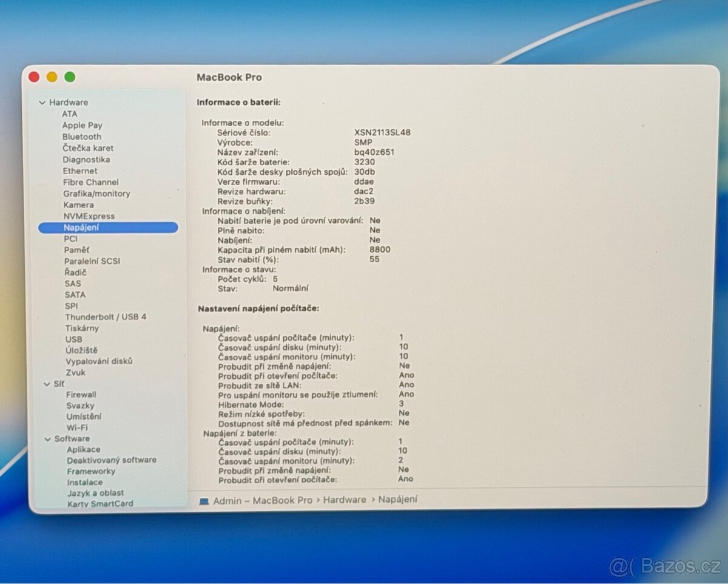The height and width of the screenshot is (584, 728).
Task: Click the laptop icon in path bar
Action: [204, 501]
